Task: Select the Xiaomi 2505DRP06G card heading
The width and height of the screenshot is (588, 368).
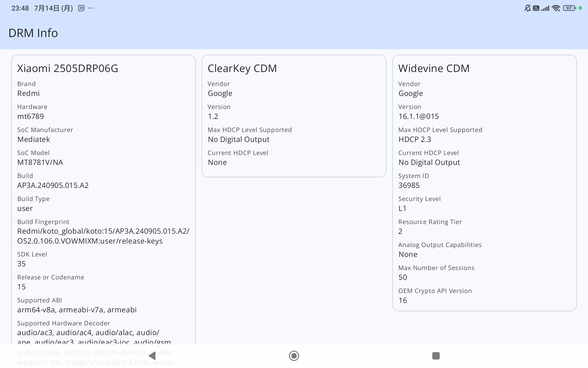Action: coord(68,68)
